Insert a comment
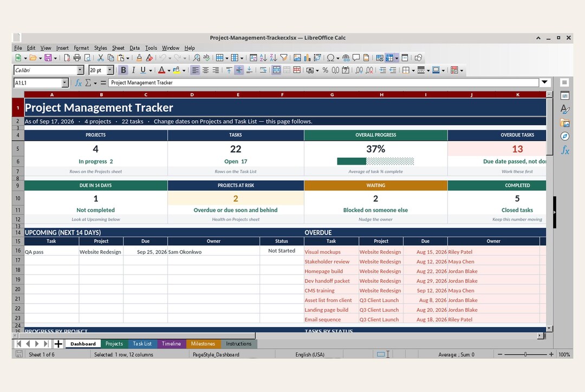Image resolution: width=585 pixels, height=392 pixels. (x=356, y=58)
